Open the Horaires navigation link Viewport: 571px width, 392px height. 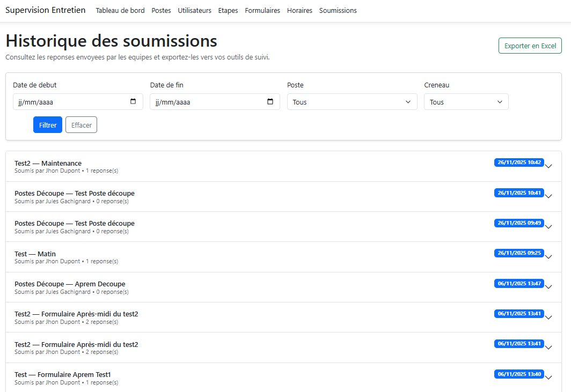point(299,11)
